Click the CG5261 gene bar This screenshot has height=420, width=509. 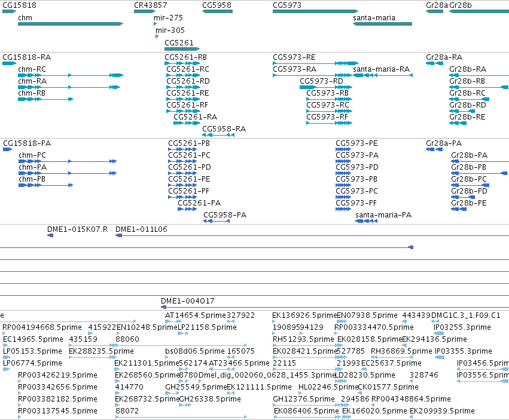[182, 49]
